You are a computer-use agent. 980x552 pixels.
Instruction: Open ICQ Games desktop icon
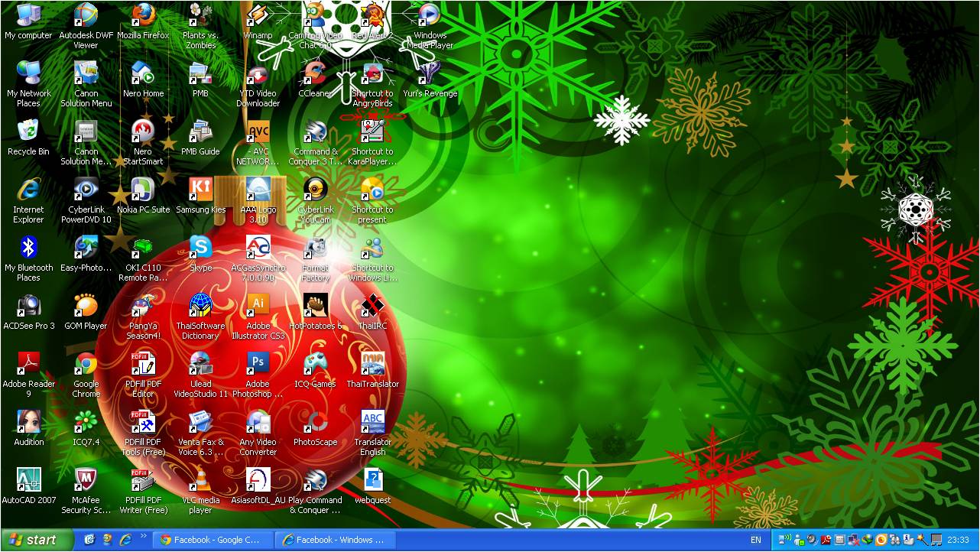click(315, 370)
